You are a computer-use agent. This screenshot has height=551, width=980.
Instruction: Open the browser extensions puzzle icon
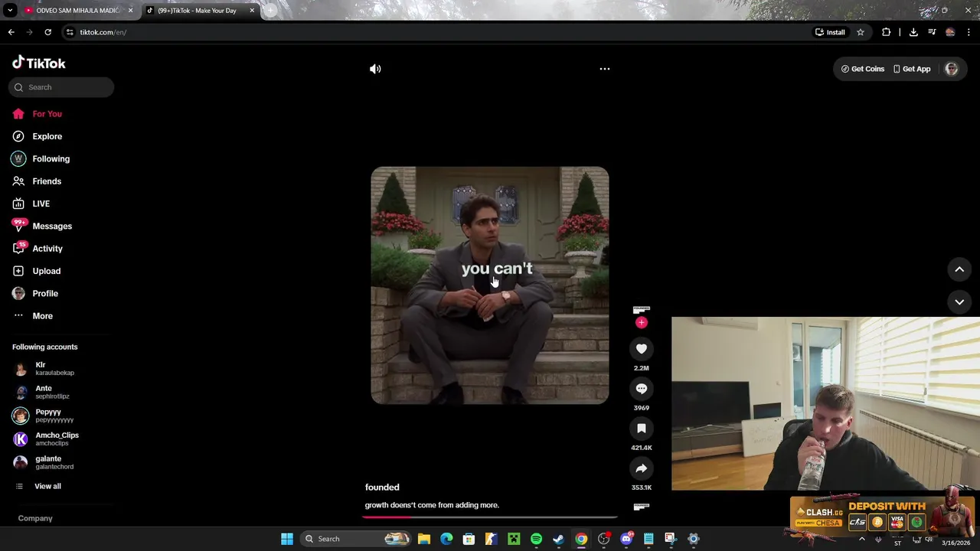point(886,32)
